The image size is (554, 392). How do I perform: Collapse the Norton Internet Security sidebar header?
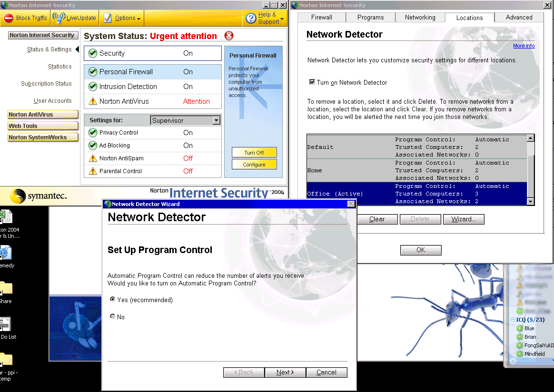click(43, 35)
